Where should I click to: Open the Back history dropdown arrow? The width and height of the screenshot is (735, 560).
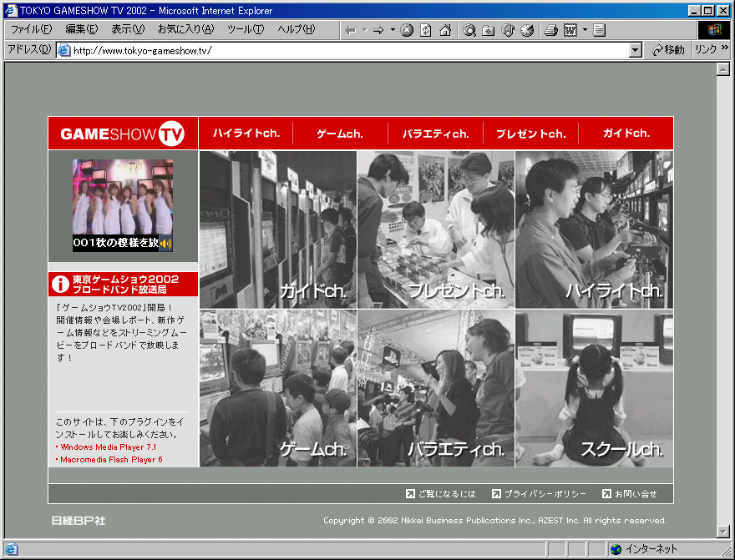pyautogui.click(x=365, y=30)
